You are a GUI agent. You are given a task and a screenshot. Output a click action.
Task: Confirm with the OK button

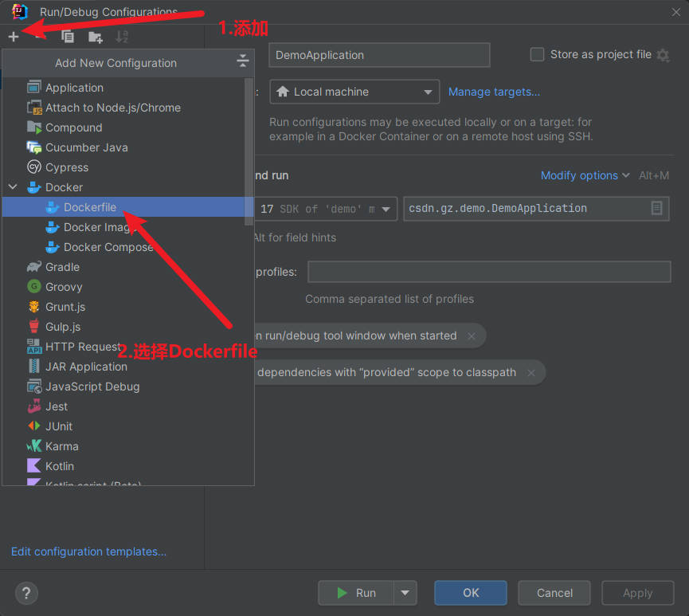471,593
